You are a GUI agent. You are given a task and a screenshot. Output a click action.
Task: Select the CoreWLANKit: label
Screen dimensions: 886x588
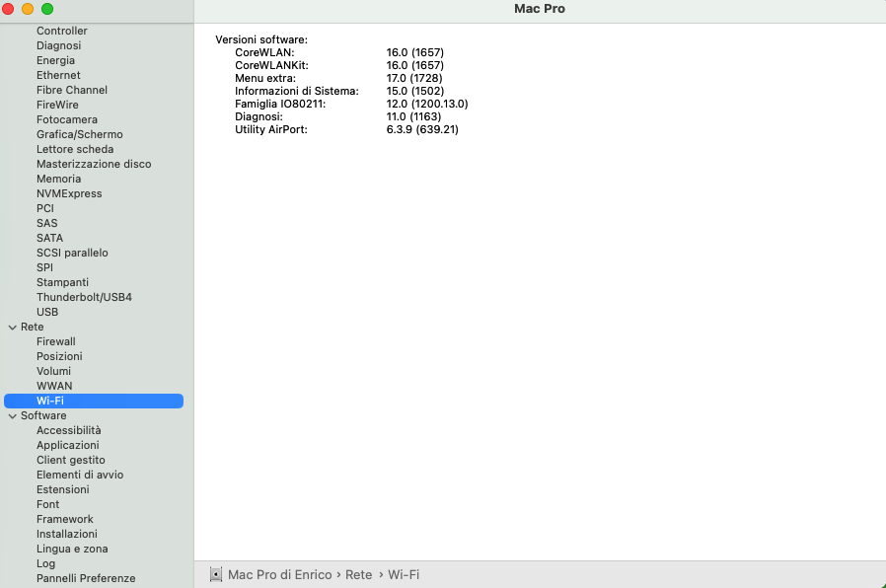pyautogui.click(x=271, y=65)
